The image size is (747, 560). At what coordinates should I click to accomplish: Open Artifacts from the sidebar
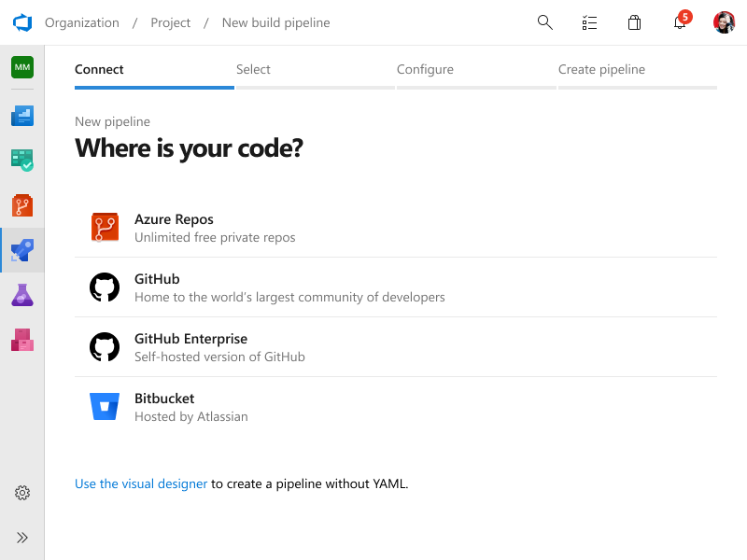click(22, 340)
